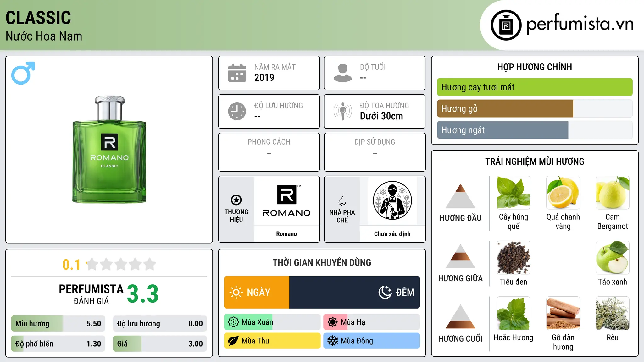
Task: Click the HƯƠNG GIỮA pyramid icon
Action: [x=460, y=256]
